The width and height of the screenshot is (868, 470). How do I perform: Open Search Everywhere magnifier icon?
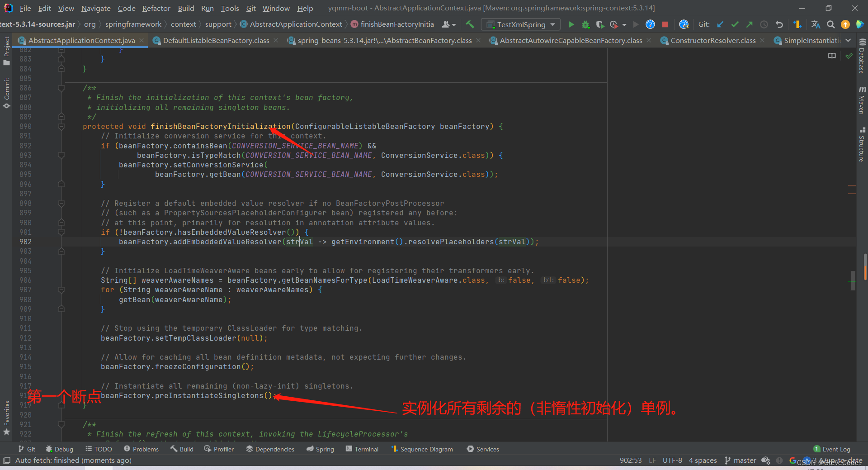click(x=830, y=24)
